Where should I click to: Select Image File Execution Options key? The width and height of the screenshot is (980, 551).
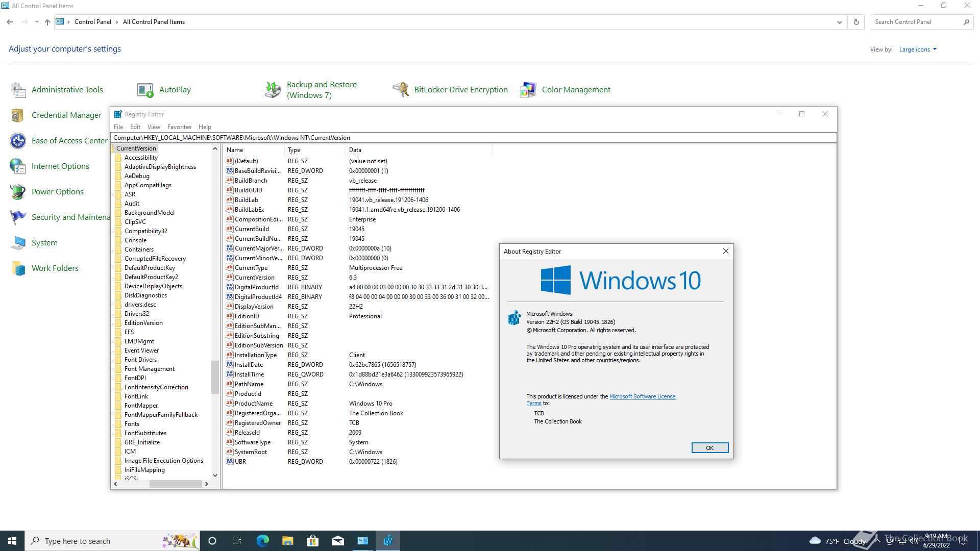tap(164, 461)
